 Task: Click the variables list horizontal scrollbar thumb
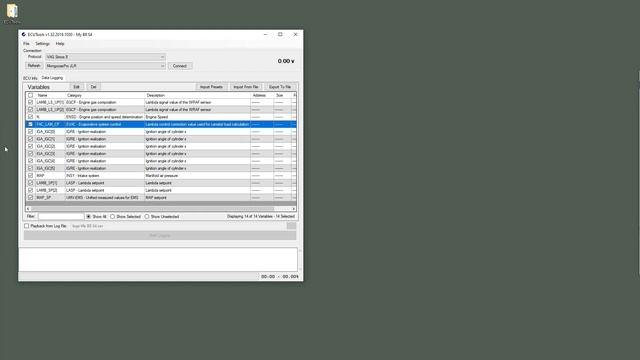click(153, 209)
